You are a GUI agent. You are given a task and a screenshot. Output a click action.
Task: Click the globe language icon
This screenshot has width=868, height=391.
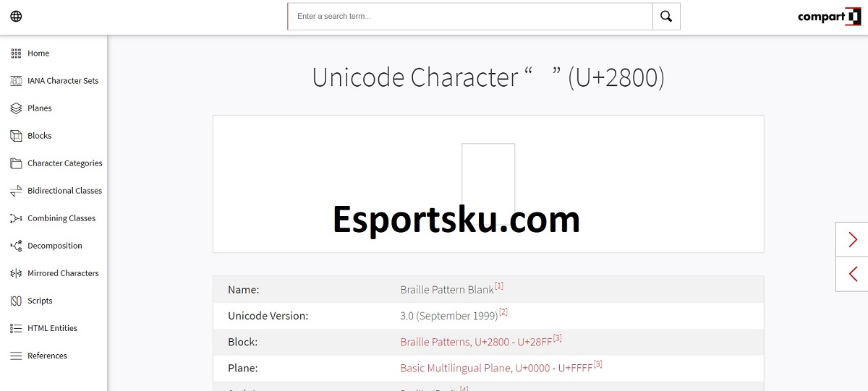coord(16,16)
